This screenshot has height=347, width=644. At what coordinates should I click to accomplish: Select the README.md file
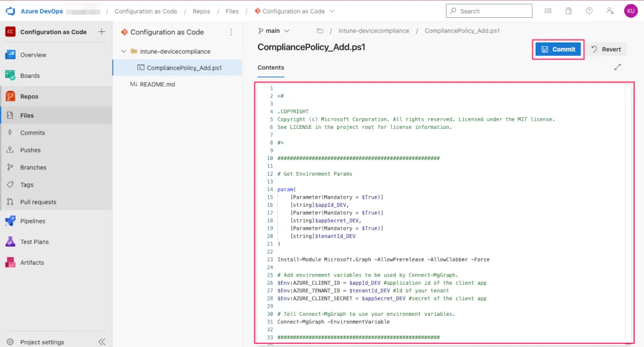pos(157,84)
